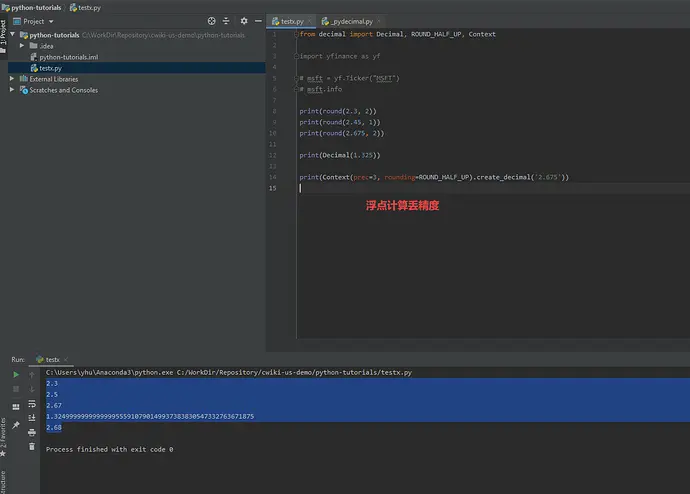Click the Scratches and Consoles icon
690x494 pixels.
point(24,90)
